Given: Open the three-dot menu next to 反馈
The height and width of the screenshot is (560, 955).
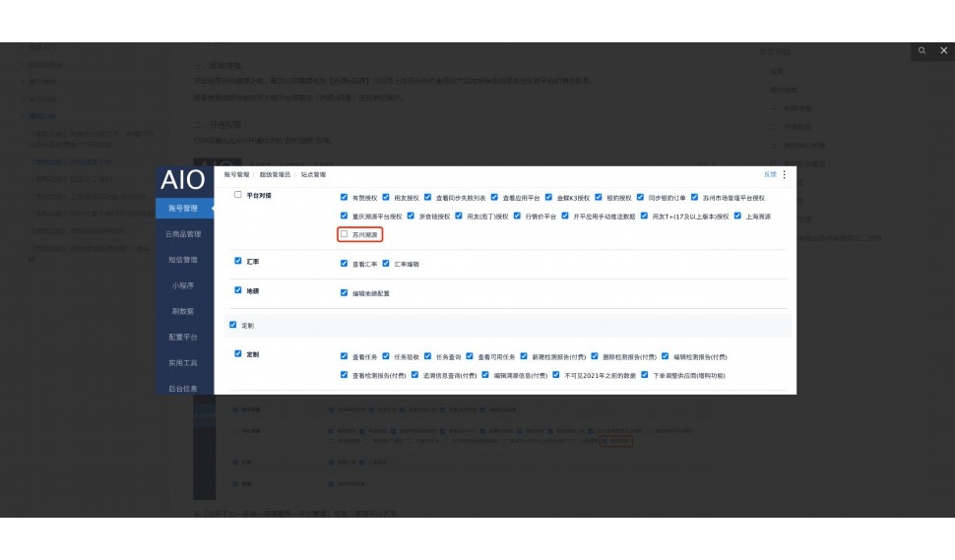Looking at the screenshot, I should point(785,175).
